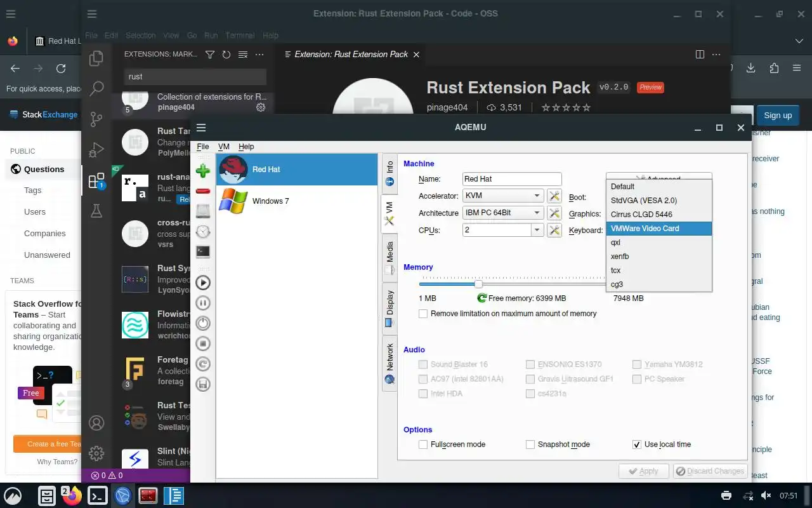Switch to the Media tab in AQEMU

[x=390, y=257]
